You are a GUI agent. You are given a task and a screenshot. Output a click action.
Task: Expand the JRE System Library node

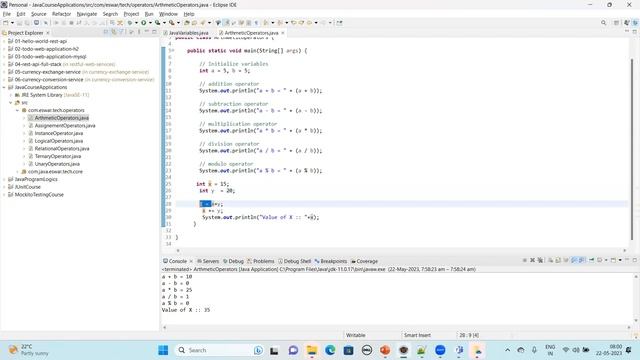[x=11, y=95]
